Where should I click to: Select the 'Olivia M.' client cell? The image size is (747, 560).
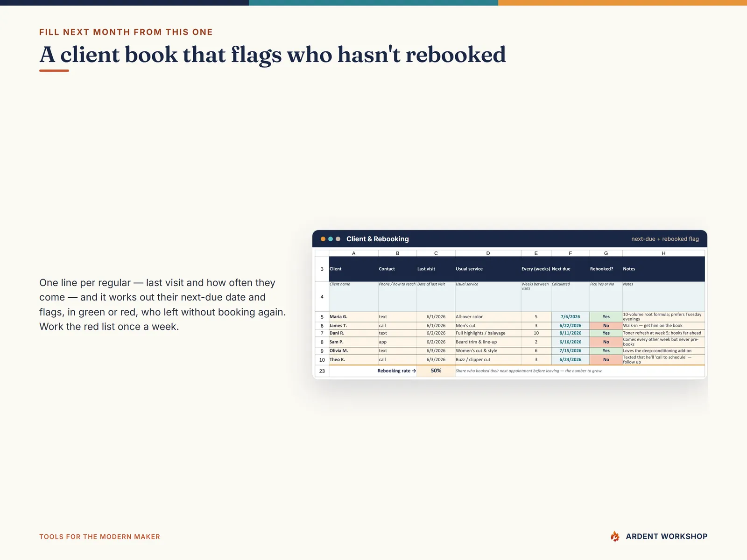353,351
